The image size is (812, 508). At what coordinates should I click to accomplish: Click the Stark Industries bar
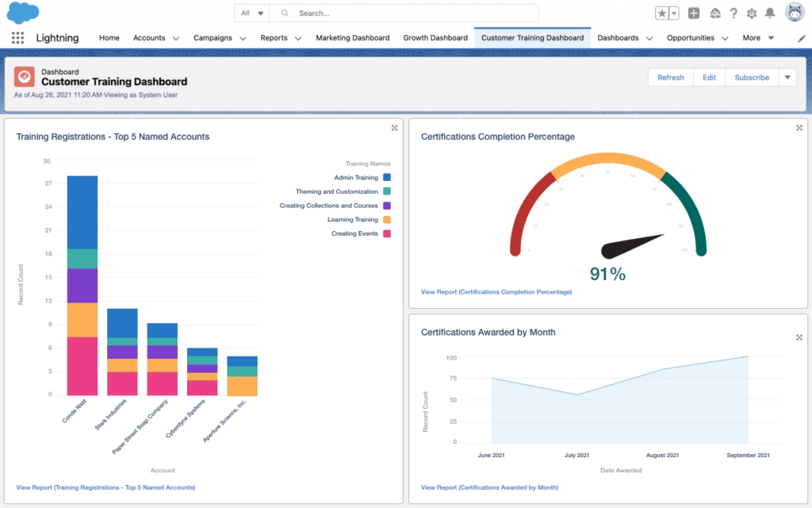point(122,352)
